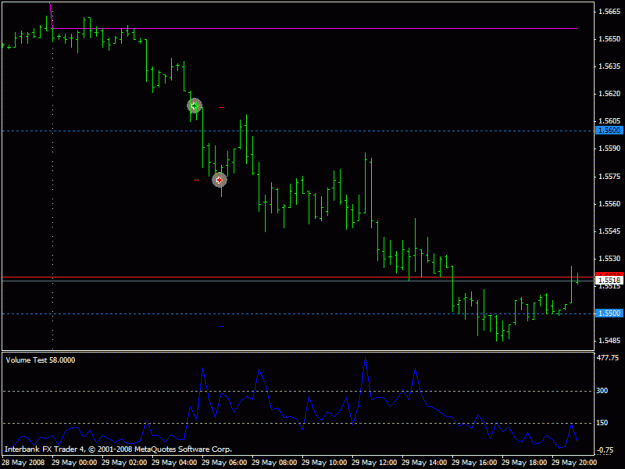Click the 29 May 08:00 time label
The width and height of the screenshot is (625, 469).
[274, 463]
